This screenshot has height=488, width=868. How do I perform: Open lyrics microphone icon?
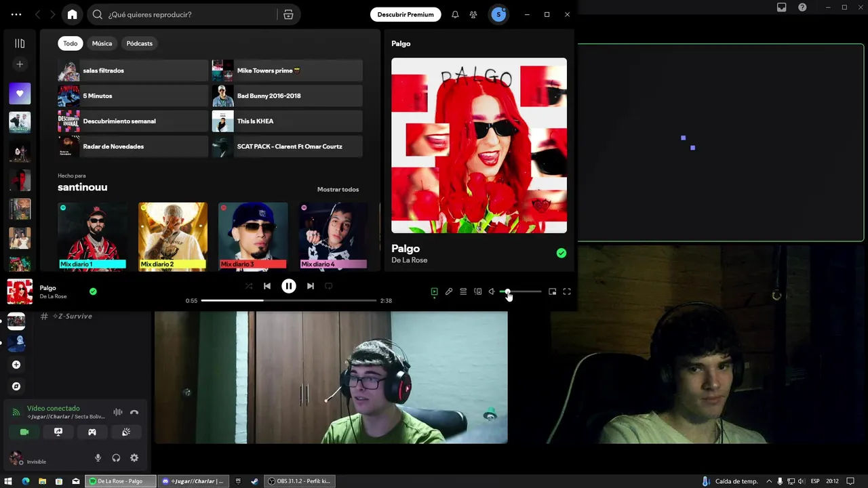tap(449, 291)
